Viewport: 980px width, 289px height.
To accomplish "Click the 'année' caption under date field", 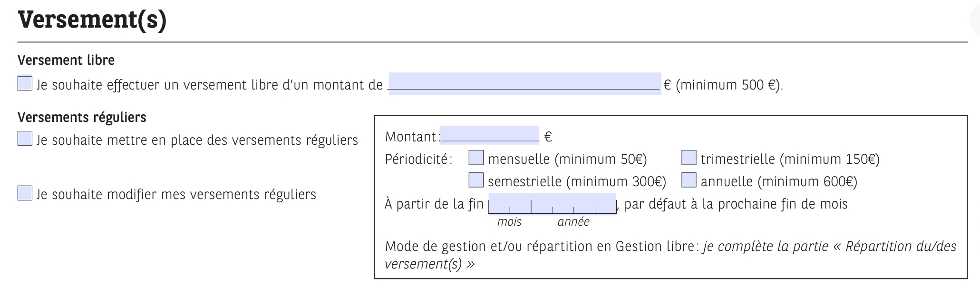I will [x=573, y=222].
